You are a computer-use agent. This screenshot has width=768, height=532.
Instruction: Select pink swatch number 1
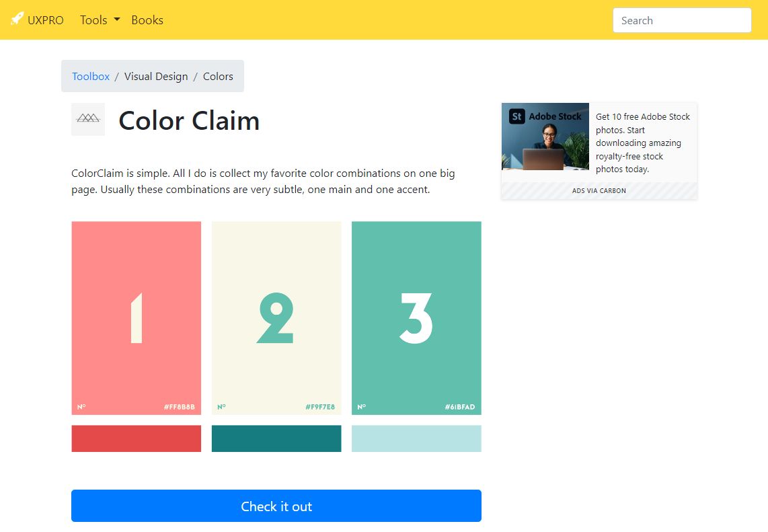(x=136, y=318)
